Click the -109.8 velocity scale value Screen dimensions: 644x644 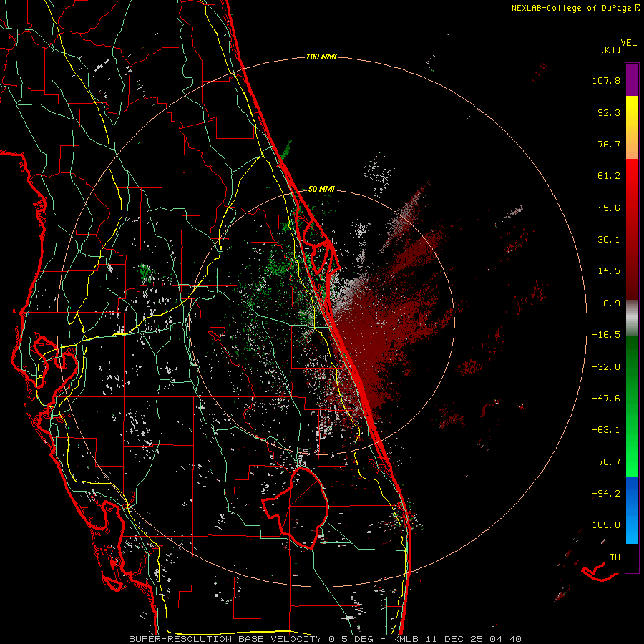[604, 525]
